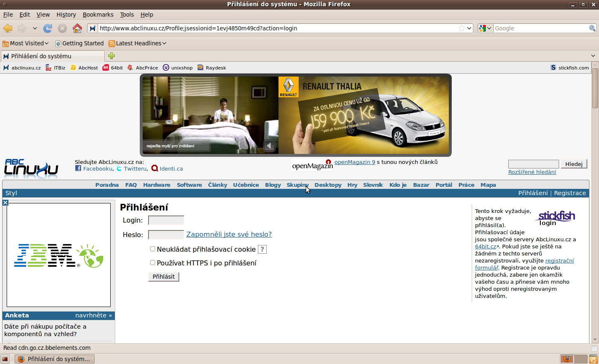Click the Hledej search button
599x364 pixels.
point(574,164)
